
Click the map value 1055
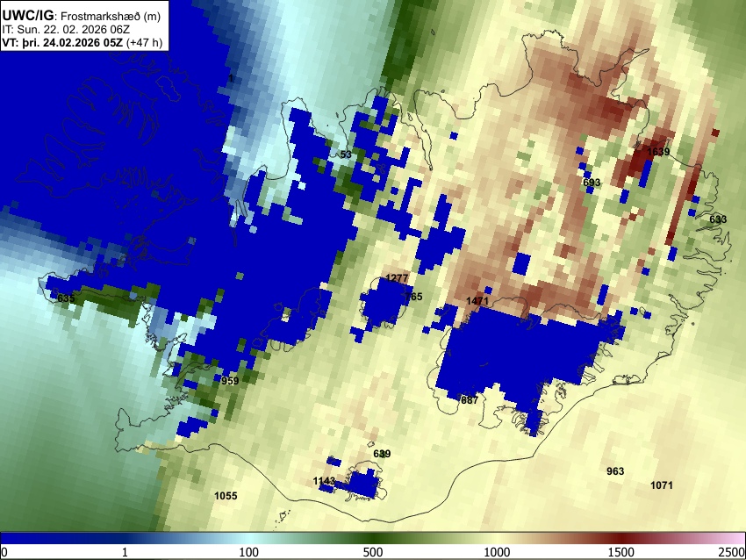click(x=226, y=496)
